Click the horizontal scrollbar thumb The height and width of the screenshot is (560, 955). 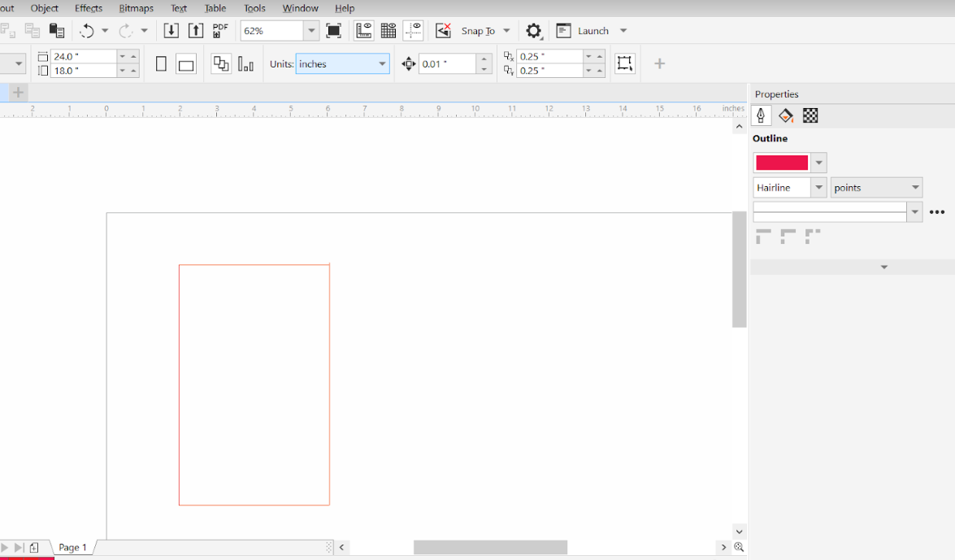click(x=490, y=547)
